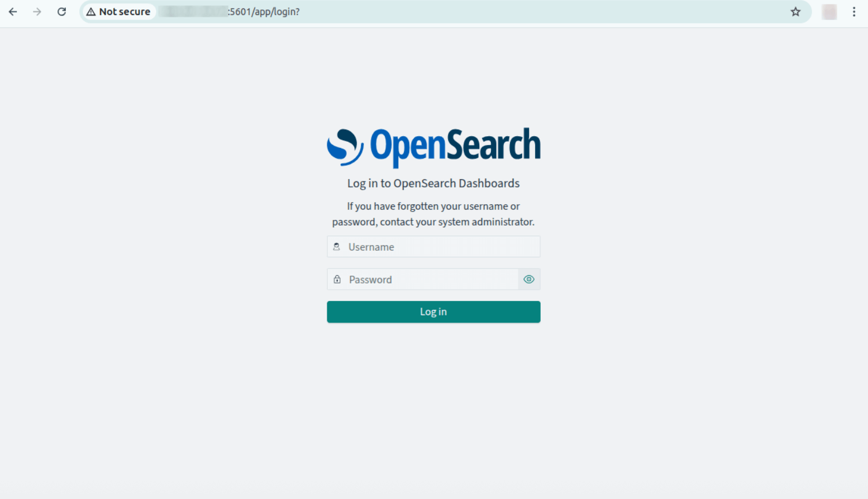The height and width of the screenshot is (499, 868).
Task: Click the password padlock icon
Action: point(337,279)
